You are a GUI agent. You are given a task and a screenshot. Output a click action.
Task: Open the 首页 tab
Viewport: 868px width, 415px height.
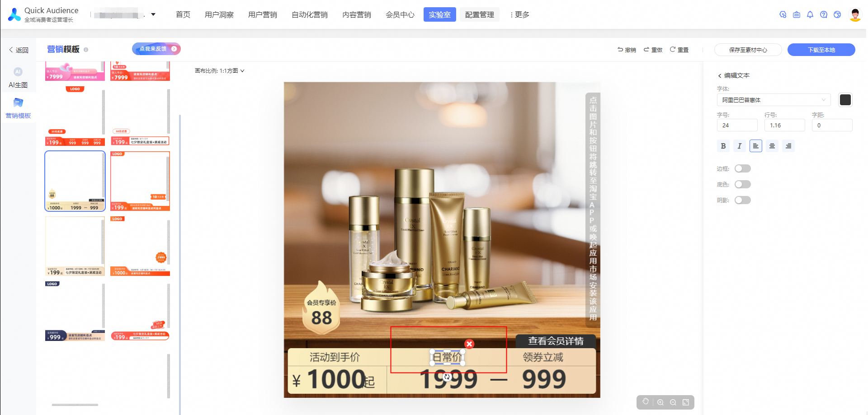click(183, 14)
